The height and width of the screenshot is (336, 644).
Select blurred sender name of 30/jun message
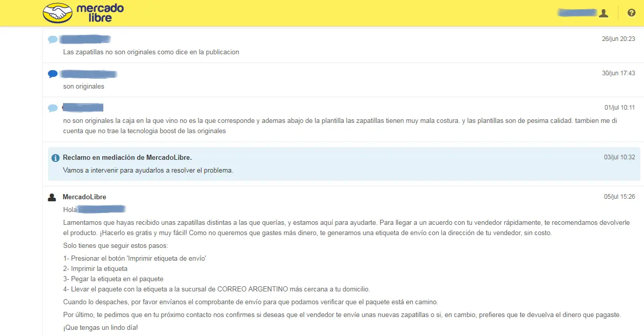[88, 74]
